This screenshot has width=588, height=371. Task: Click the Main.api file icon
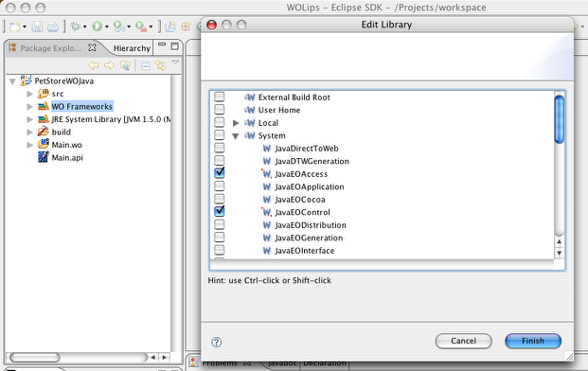(x=44, y=157)
